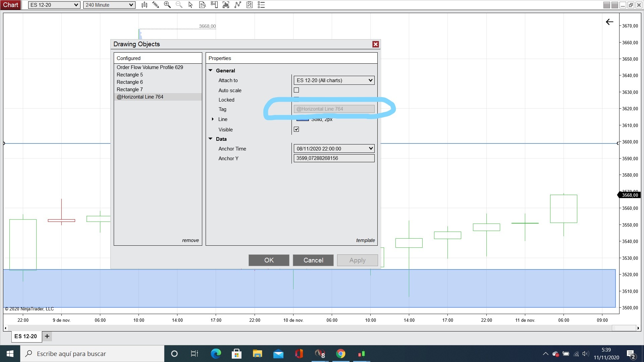
Task: Select Rectangle 6 in Configured list
Action: tap(130, 82)
